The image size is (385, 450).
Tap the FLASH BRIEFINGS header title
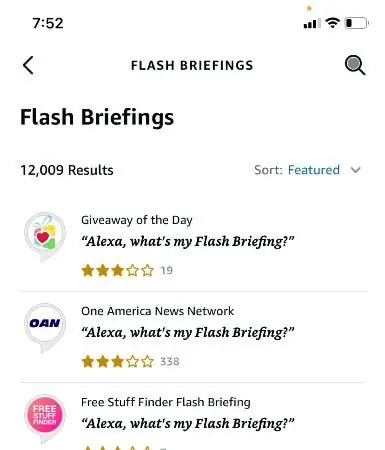click(x=192, y=65)
